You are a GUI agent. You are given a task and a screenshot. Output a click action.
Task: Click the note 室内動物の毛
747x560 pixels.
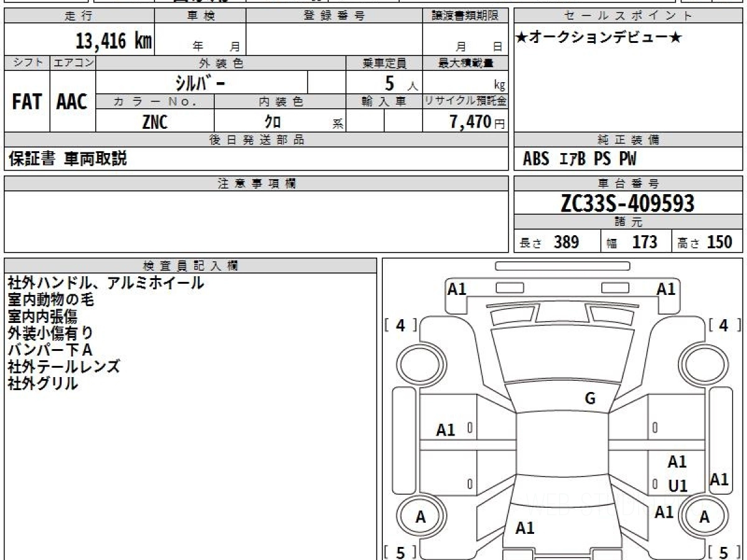pyautogui.click(x=51, y=300)
